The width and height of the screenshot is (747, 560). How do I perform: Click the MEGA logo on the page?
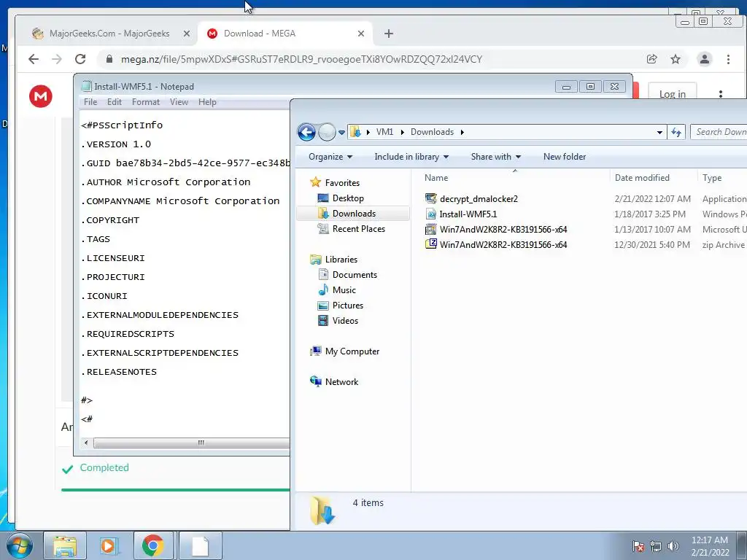pyautogui.click(x=41, y=96)
